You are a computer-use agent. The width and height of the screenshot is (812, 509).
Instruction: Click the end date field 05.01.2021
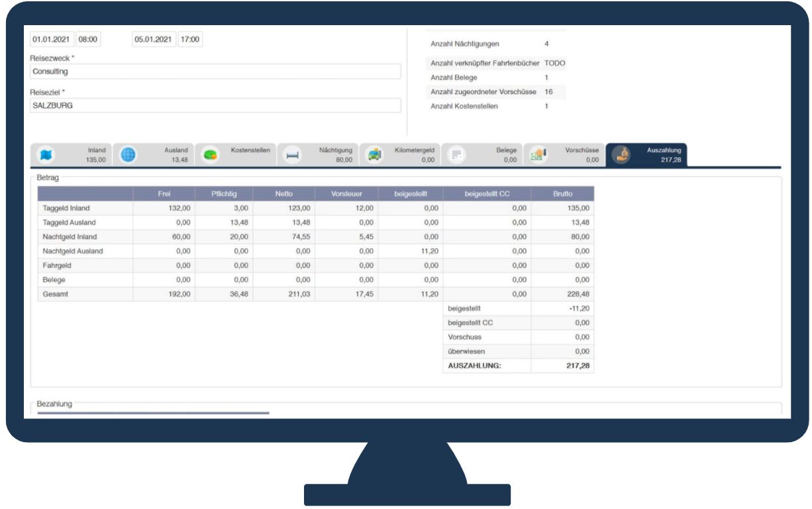154,39
